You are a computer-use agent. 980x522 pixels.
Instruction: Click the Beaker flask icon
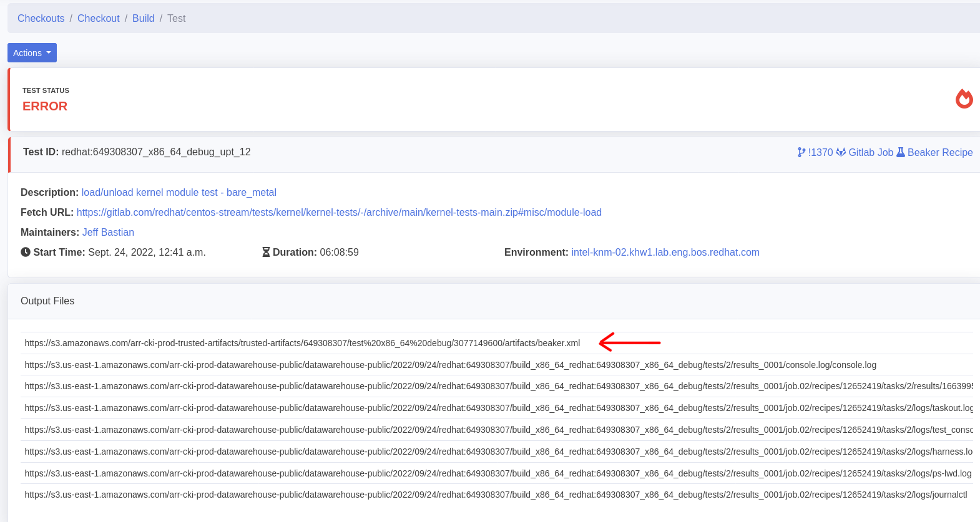900,152
